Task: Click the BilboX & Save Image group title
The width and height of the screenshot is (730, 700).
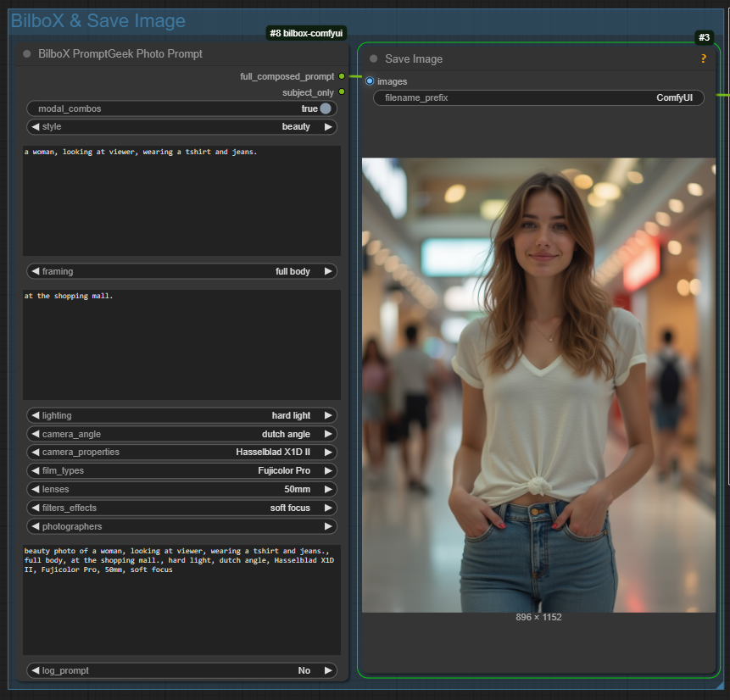Action: coord(98,21)
